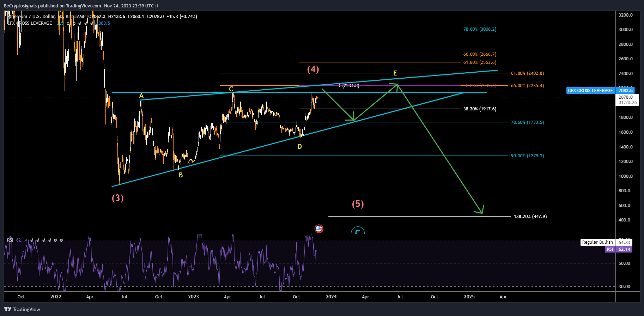Click the 2078.0 current price label

click(x=626, y=97)
